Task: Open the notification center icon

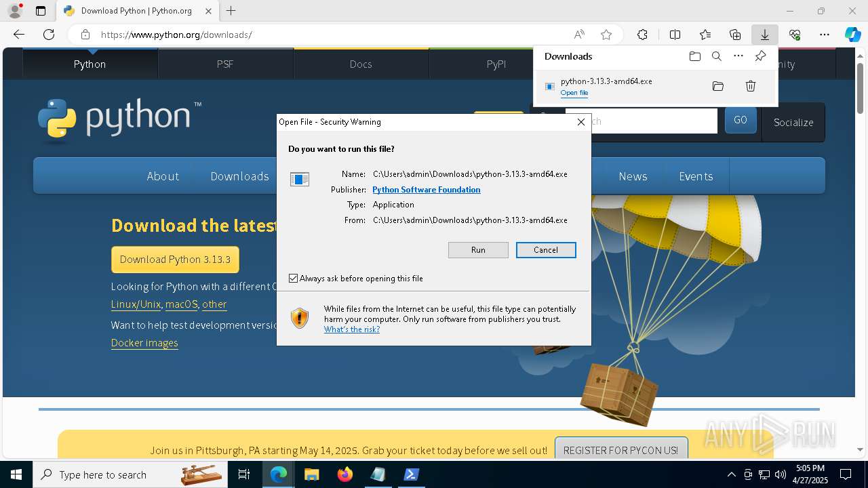Action: click(x=846, y=474)
